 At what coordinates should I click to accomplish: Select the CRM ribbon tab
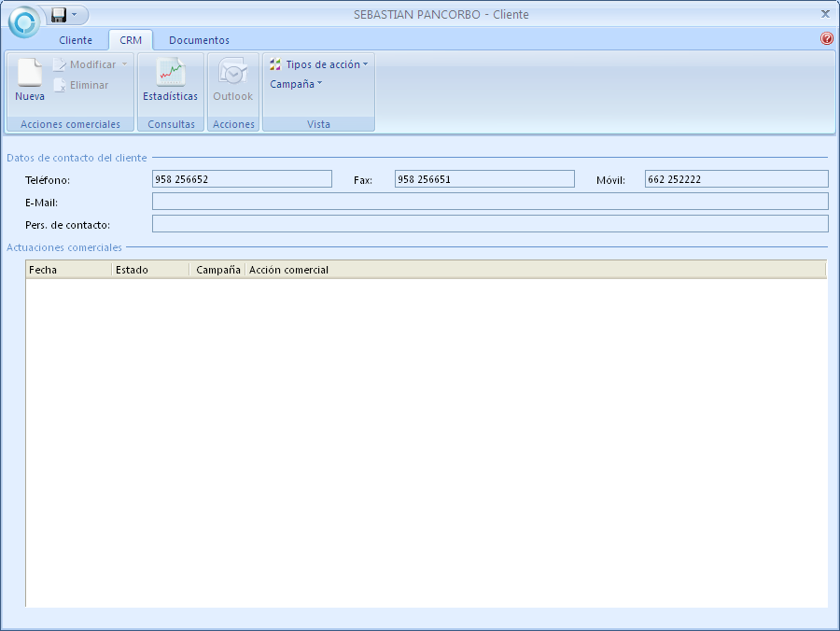[131, 40]
